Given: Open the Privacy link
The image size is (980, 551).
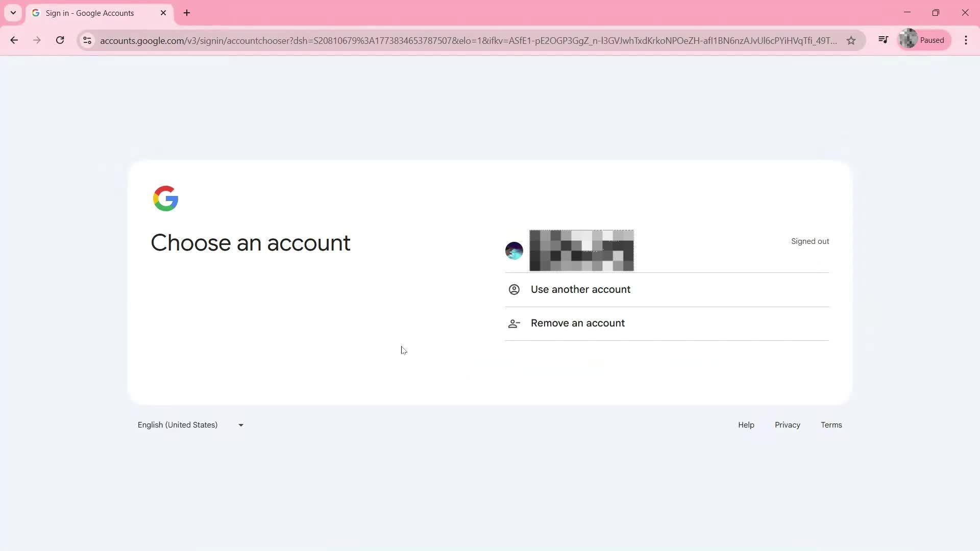Looking at the screenshot, I should tap(787, 424).
